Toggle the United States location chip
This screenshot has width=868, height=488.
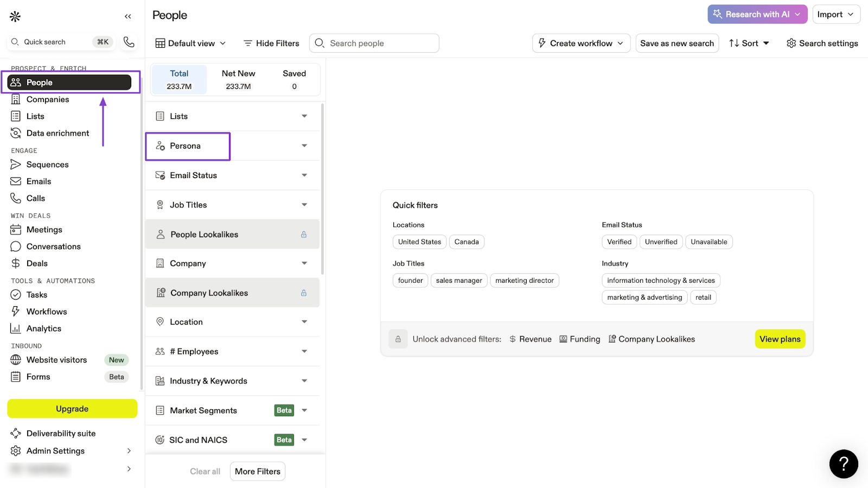(x=419, y=242)
